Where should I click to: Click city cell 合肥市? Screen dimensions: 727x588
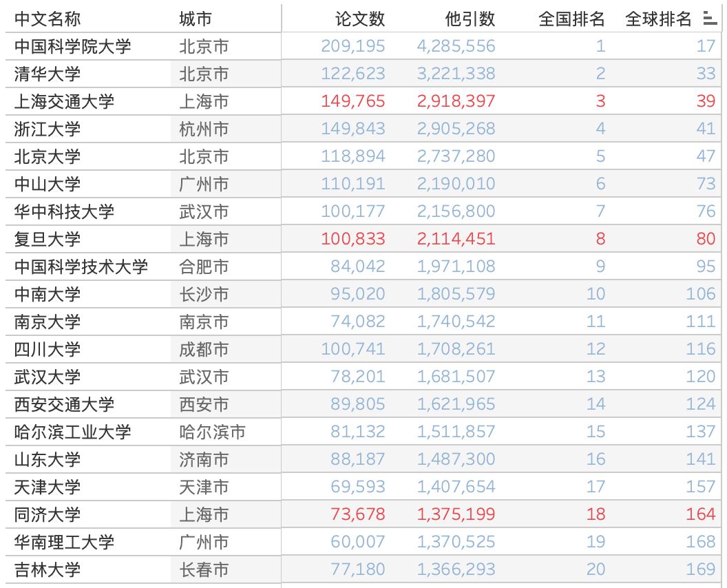point(204,266)
